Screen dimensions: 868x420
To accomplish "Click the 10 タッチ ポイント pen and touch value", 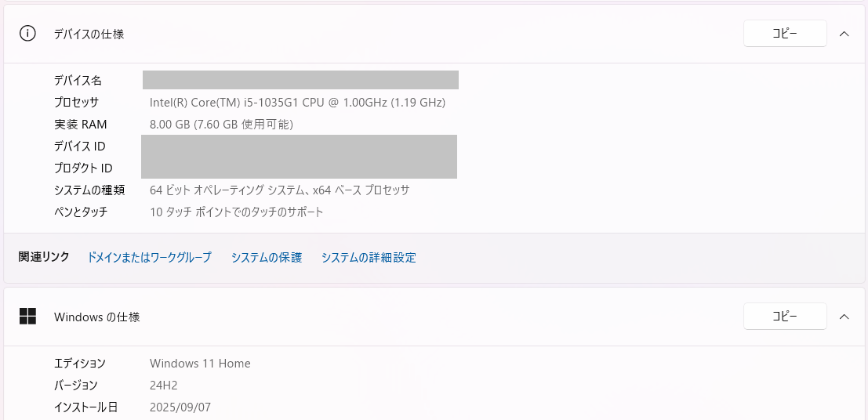I will click(236, 212).
